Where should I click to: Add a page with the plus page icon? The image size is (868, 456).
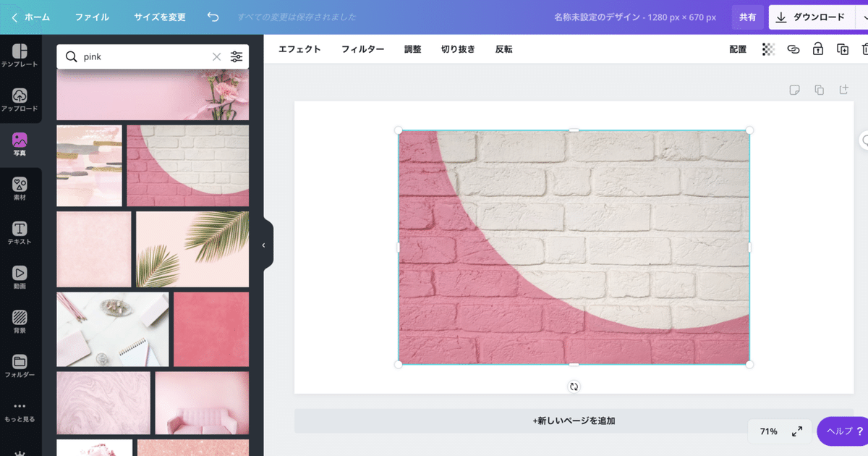tap(843, 90)
